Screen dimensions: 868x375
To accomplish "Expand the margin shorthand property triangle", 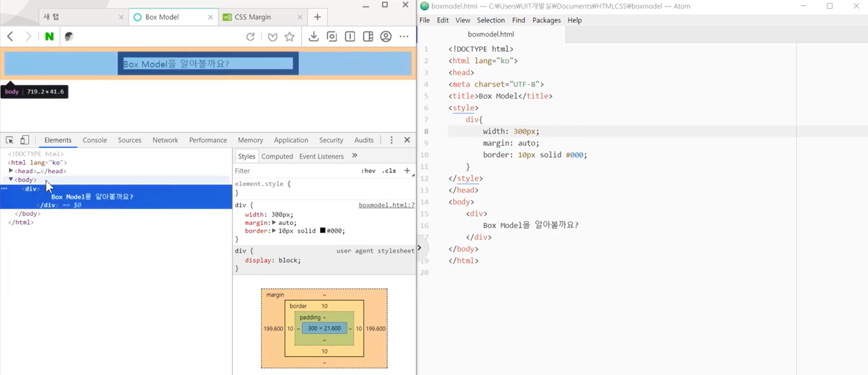I will tap(274, 223).
